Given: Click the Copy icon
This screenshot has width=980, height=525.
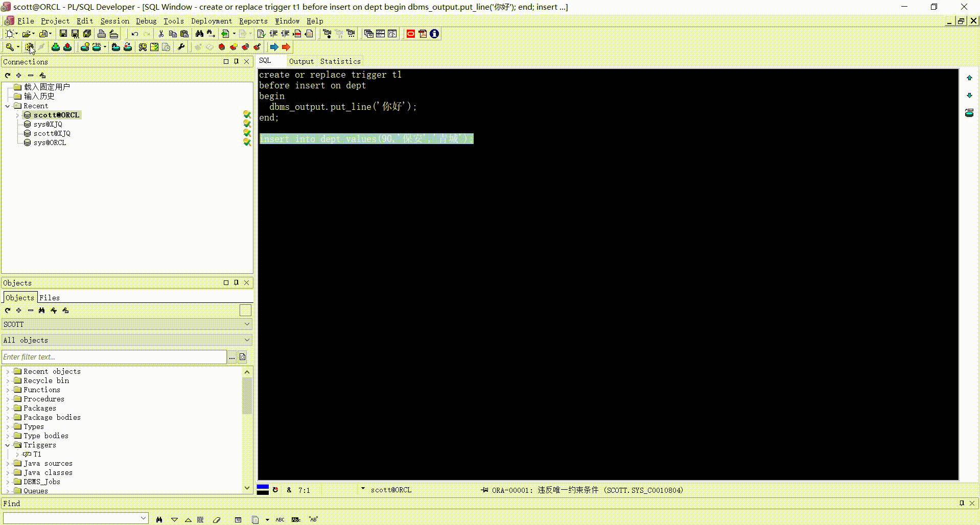Looking at the screenshot, I should (x=173, y=34).
